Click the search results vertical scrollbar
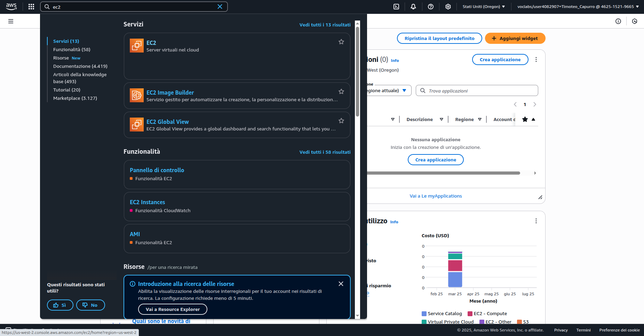 pos(357,71)
